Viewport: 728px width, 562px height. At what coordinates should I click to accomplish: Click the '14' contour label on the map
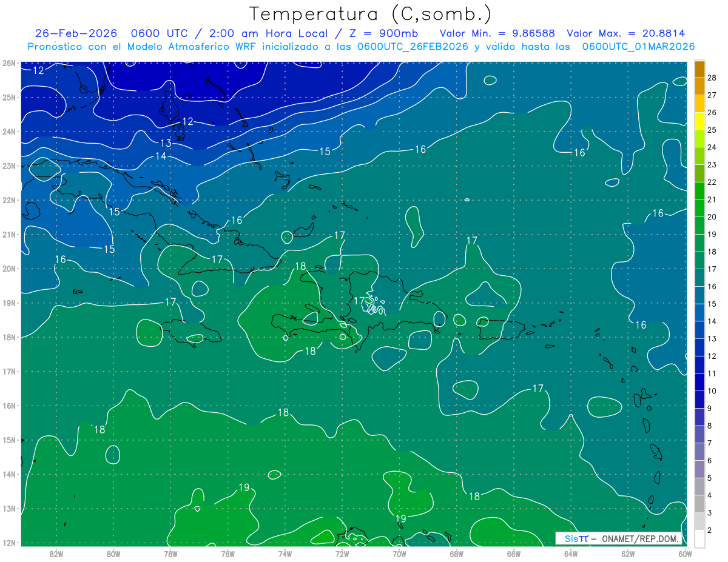tap(161, 156)
